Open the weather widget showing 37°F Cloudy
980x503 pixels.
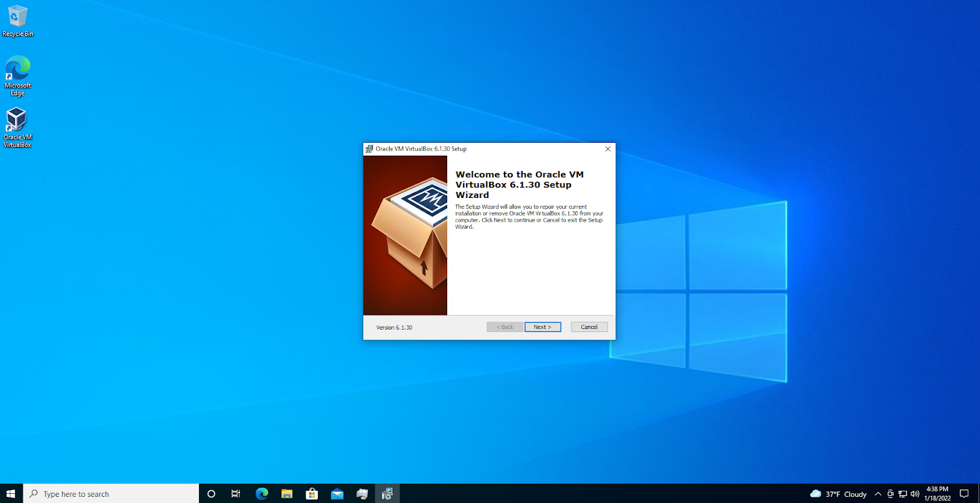pos(838,494)
